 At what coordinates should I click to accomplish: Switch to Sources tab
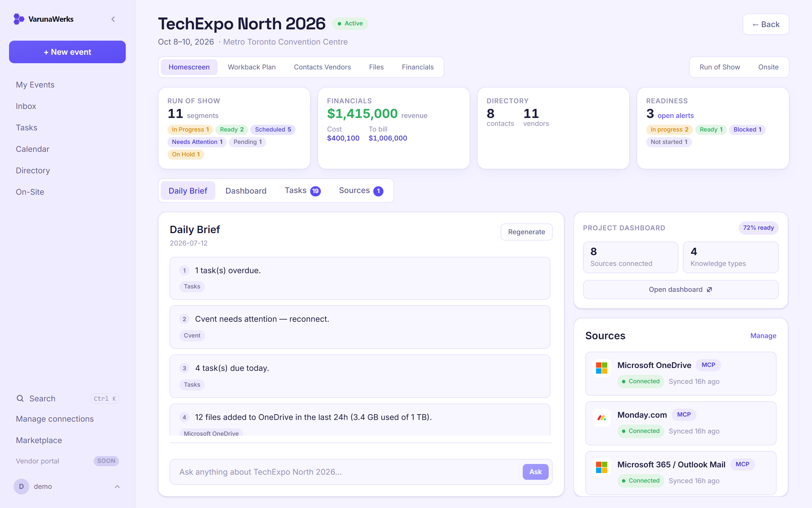tap(361, 190)
